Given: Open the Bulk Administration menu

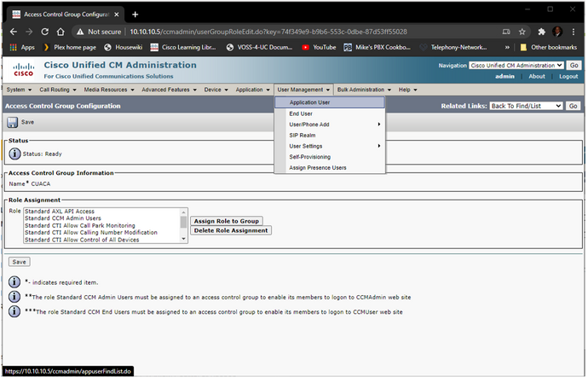Looking at the screenshot, I should [364, 90].
